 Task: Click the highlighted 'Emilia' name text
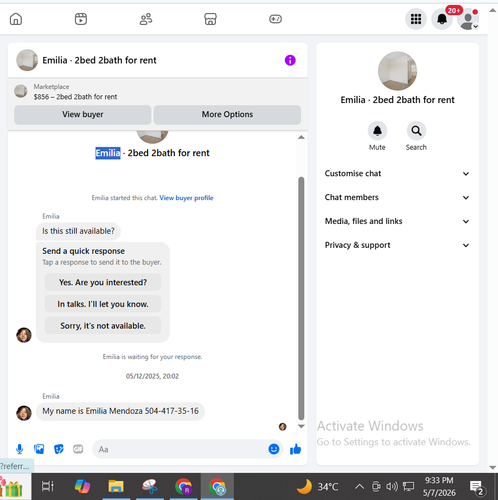[108, 153]
